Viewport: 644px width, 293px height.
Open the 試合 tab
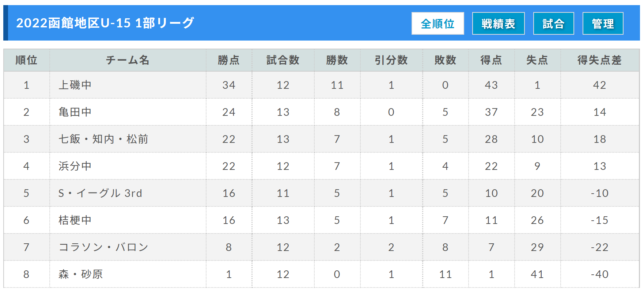coord(553,23)
